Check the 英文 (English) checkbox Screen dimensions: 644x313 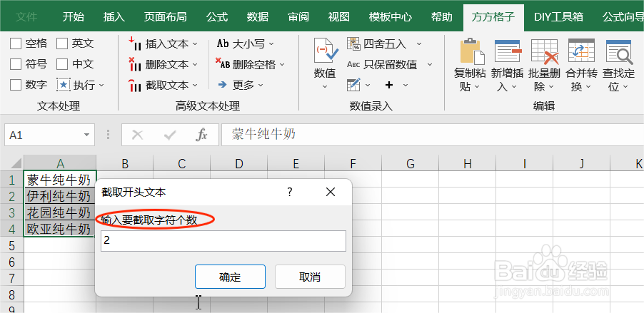pos(62,43)
